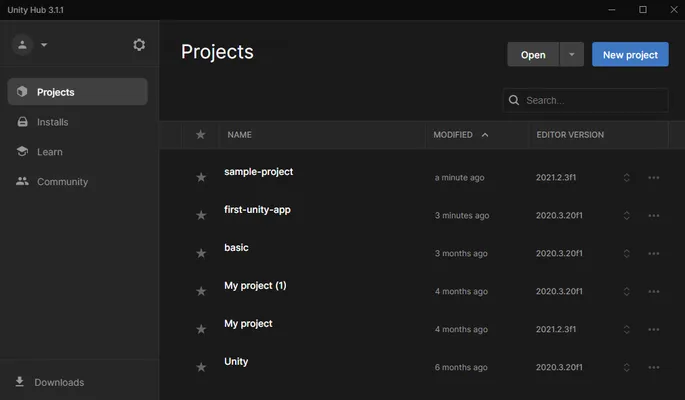Click 'a minute ago' modified cell
This screenshot has height=400, width=685.
pos(460,177)
